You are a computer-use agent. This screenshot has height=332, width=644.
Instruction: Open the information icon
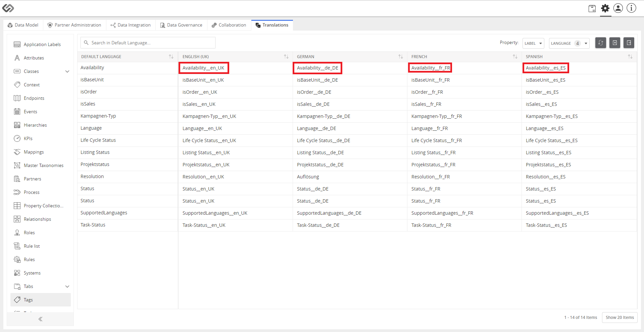(x=631, y=8)
